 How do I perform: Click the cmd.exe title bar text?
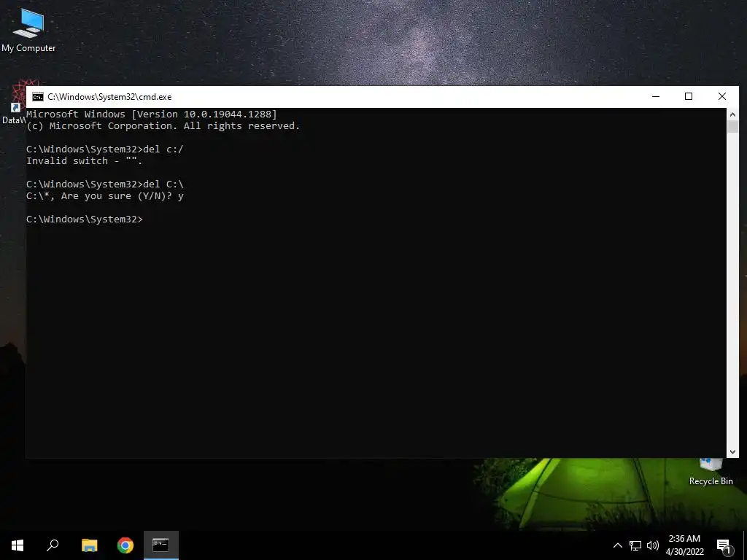pyautogui.click(x=109, y=97)
